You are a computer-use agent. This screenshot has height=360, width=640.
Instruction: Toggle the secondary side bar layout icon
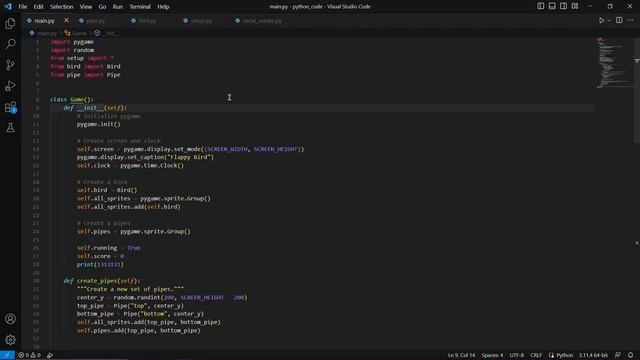click(x=563, y=6)
